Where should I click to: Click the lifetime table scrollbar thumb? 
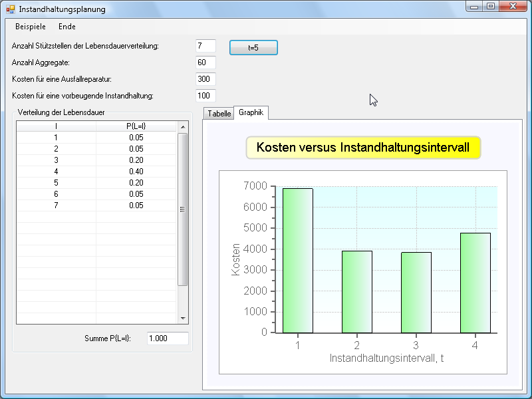[183, 209]
